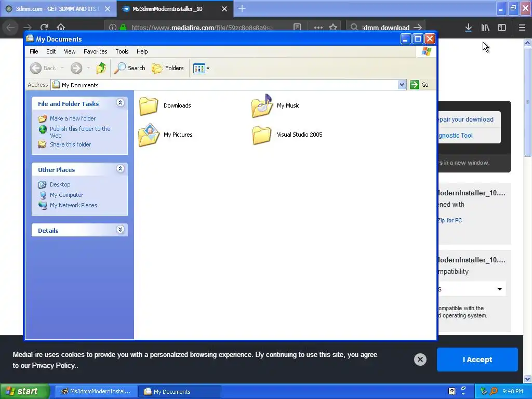This screenshot has width=532, height=399.
Task: Open the Edit menu
Action: pos(51,51)
